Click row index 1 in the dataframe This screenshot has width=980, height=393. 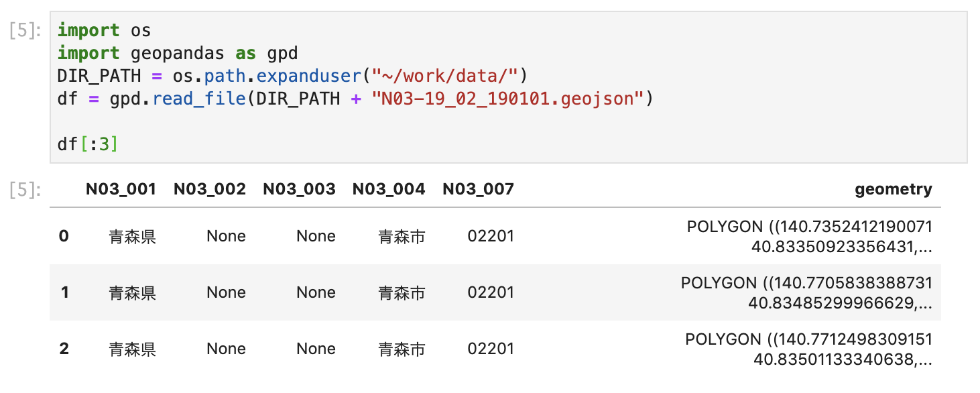(64, 292)
